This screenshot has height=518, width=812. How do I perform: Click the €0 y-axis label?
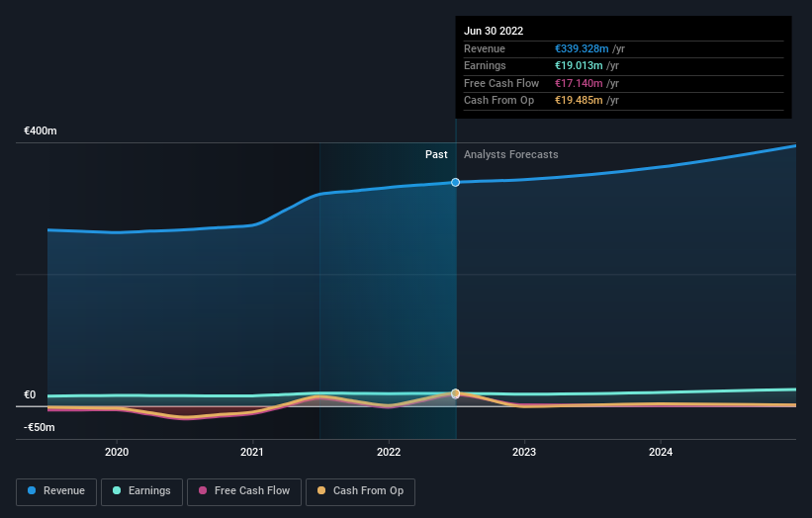[x=30, y=394]
